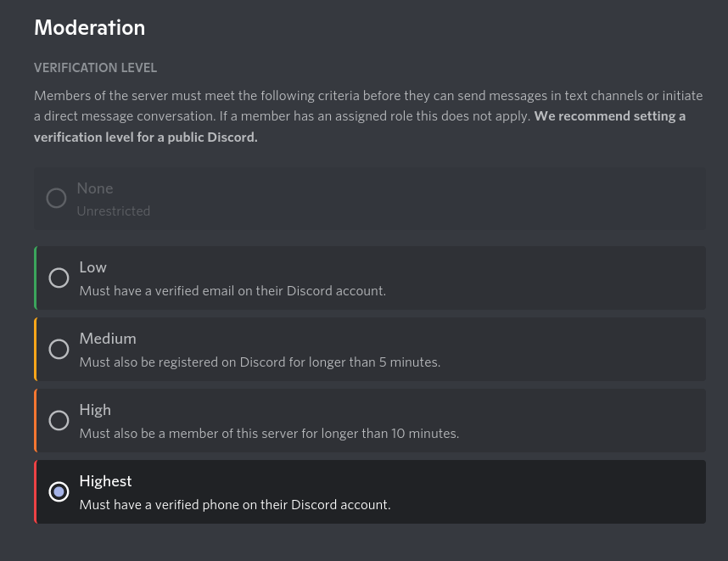The image size is (728, 561).
Task: Click the VERIFICATION LEVEL section label
Action: [x=96, y=68]
